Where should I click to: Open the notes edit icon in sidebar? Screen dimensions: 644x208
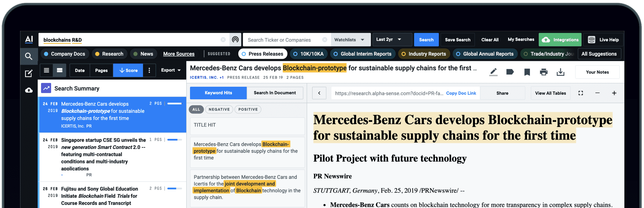[29, 74]
